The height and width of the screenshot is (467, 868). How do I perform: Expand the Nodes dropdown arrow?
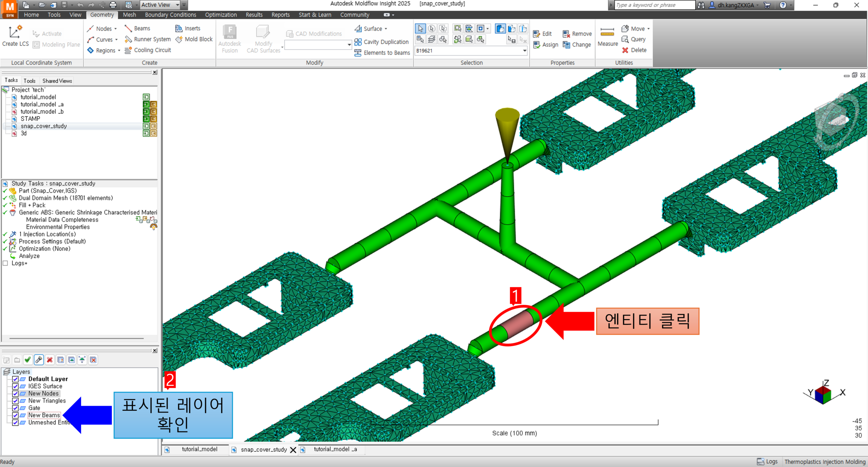[116, 29]
